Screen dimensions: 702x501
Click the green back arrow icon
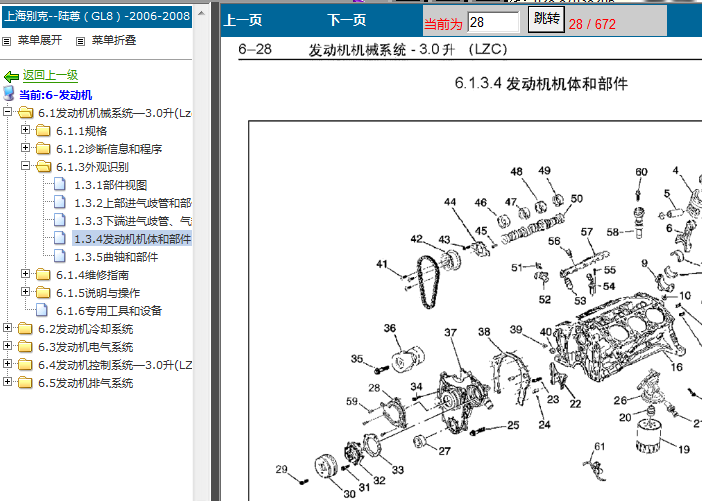(x=11, y=76)
